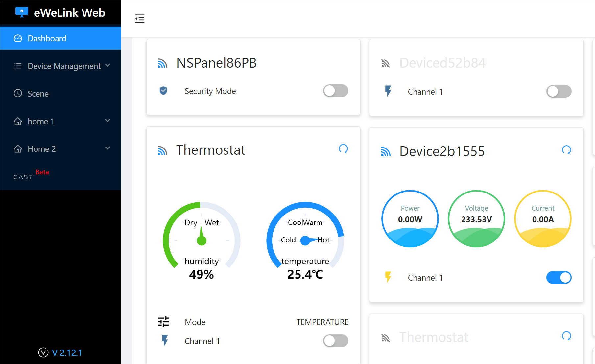Turn off Channel 1 of Device2b1555
This screenshot has width=595, height=364.
(x=559, y=277)
